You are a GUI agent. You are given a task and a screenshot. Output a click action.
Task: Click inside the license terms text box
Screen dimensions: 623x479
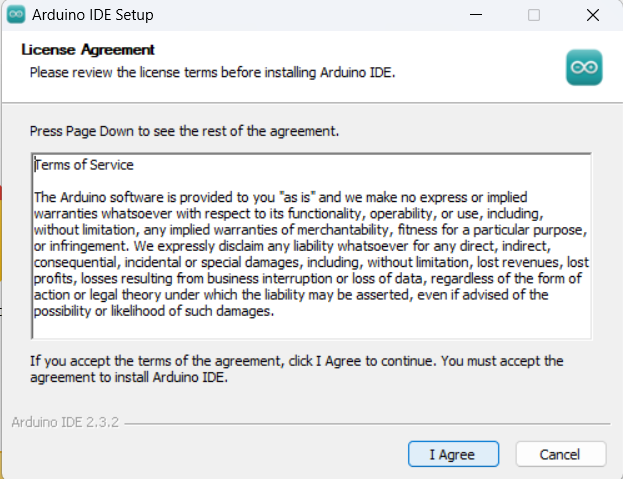(310, 247)
